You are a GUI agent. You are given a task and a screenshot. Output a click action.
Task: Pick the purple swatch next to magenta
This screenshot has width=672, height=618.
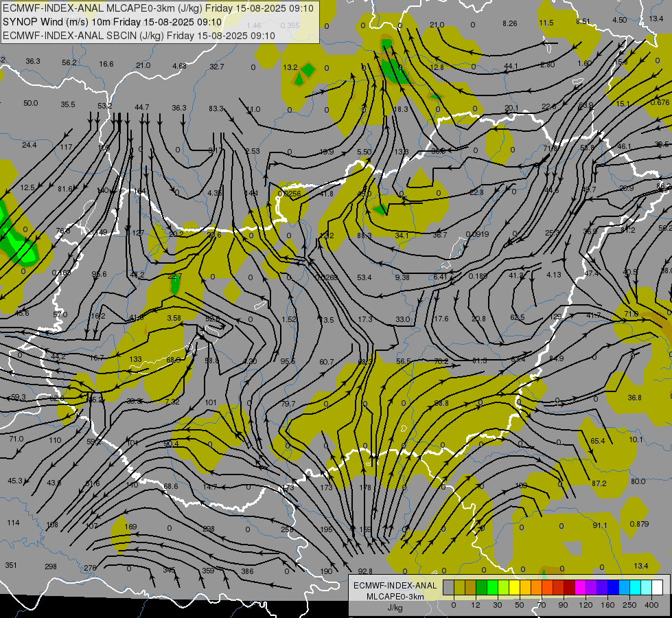pyautogui.click(x=592, y=588)
